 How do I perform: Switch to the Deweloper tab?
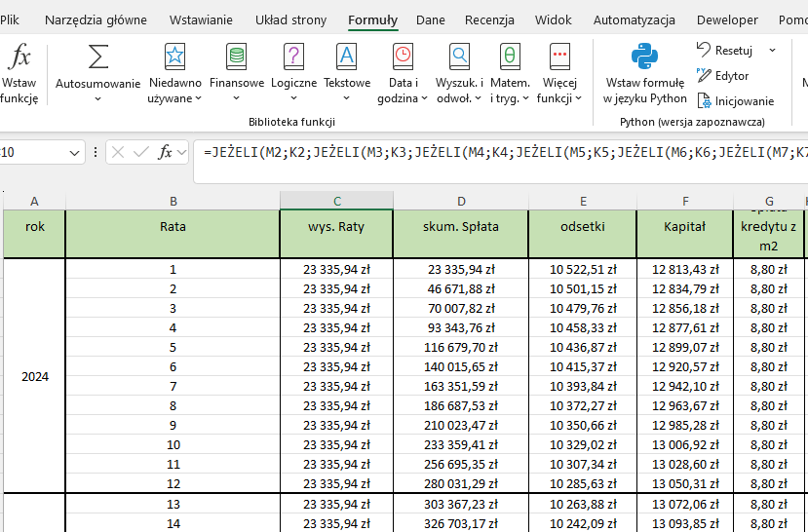(x=727, y=20)
